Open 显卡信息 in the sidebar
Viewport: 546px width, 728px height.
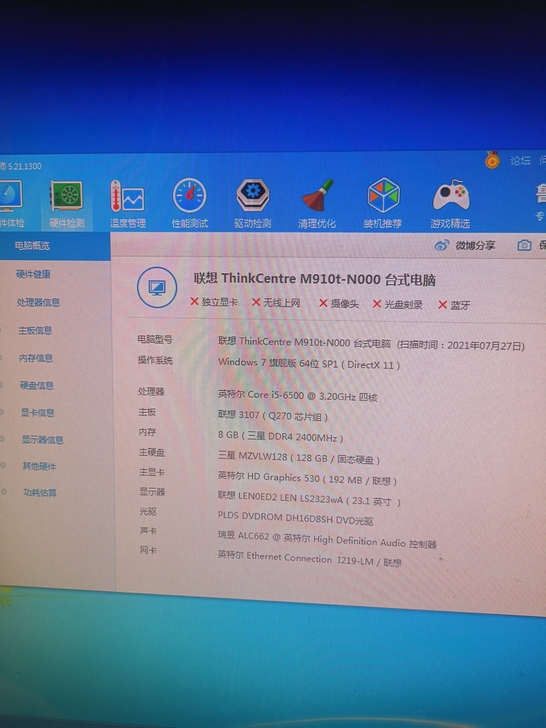pyautogui.click(x=38, y=412)
